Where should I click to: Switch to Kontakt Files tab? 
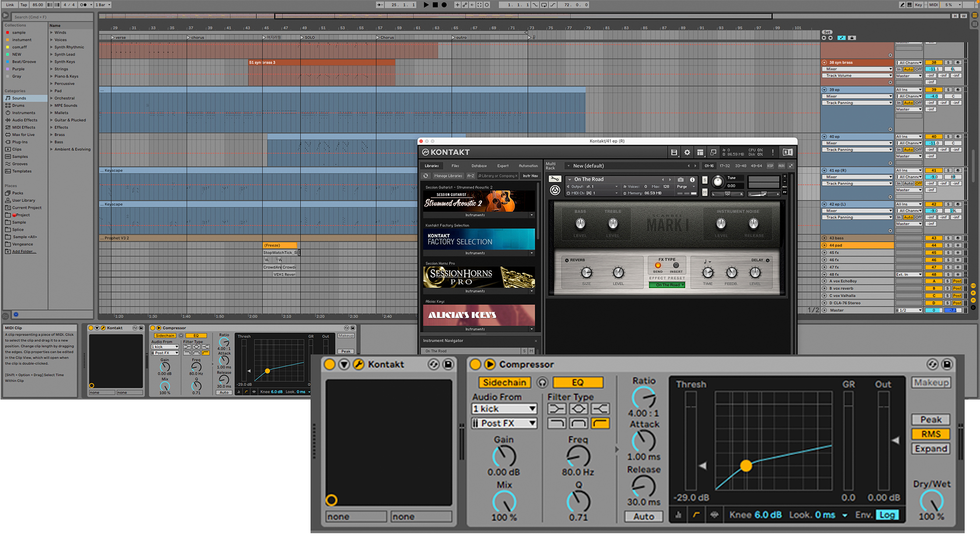click(x=455, y=166)
